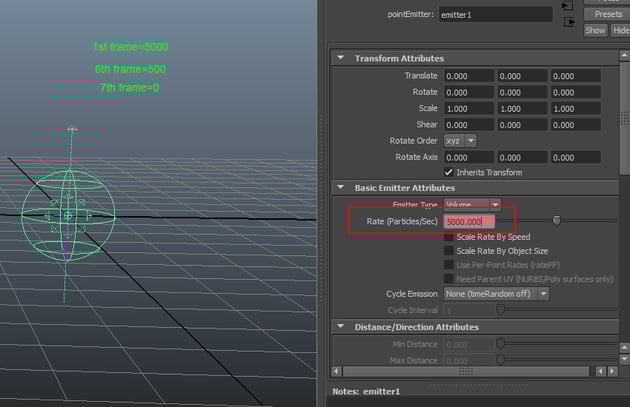Screen dimensions: 630x407
Task: Click the Scale Z value field
Action: coord(575,108)
